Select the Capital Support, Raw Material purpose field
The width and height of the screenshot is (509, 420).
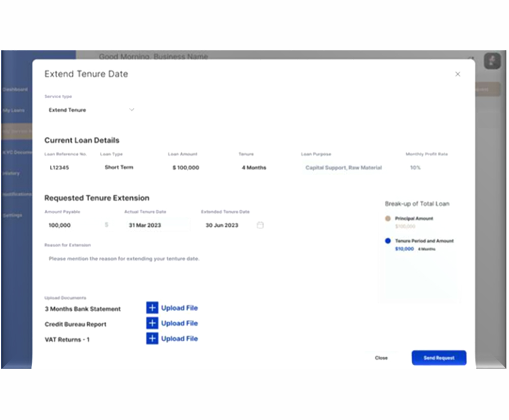(x=344, y=168)
